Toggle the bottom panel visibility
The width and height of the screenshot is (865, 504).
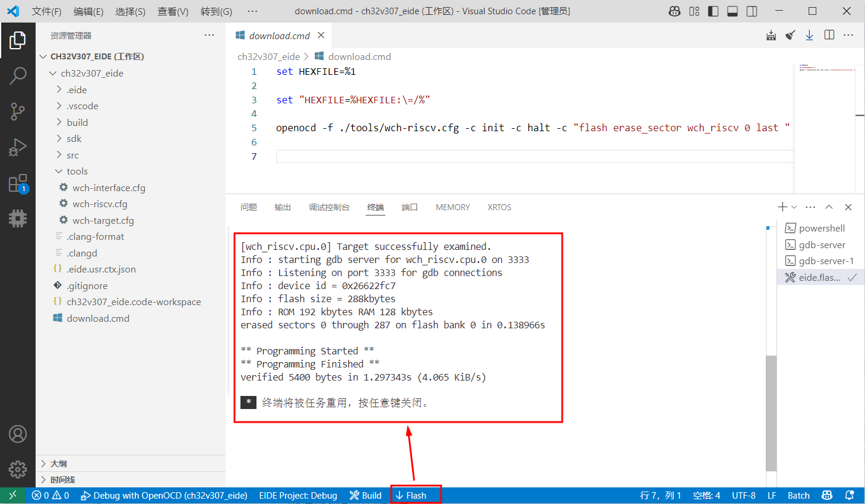coord(733,11)
